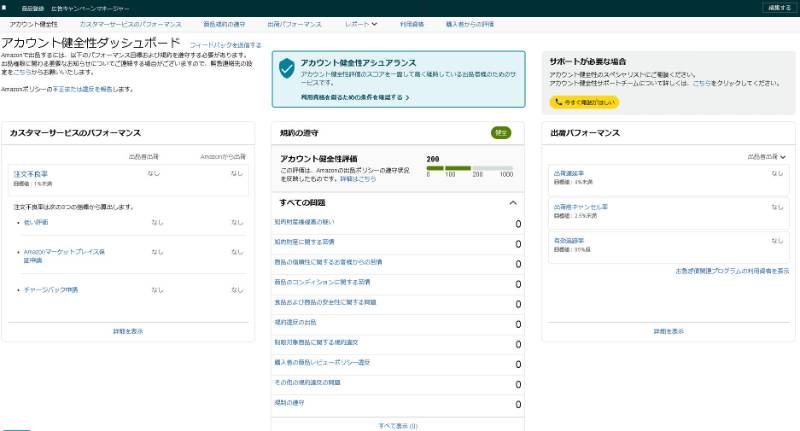Open 知的財産に関する苦情 issue link
This screenshot has height=431, width=800.
pyautogui.click(x=304, y=242)
